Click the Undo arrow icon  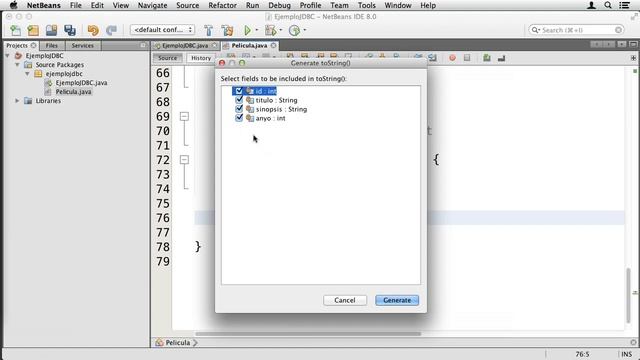pyautogui.click(x=93, y=30)
